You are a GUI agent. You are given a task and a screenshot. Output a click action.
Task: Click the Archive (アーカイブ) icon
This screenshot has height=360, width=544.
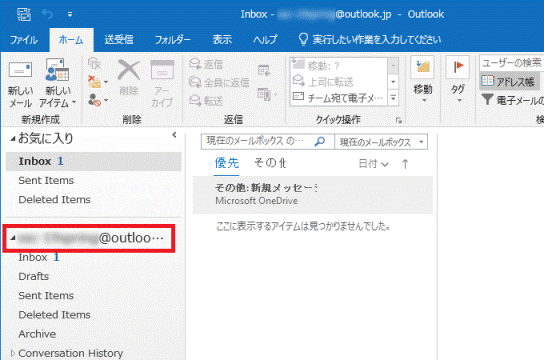pyautogui.click(x=162, y=83)
